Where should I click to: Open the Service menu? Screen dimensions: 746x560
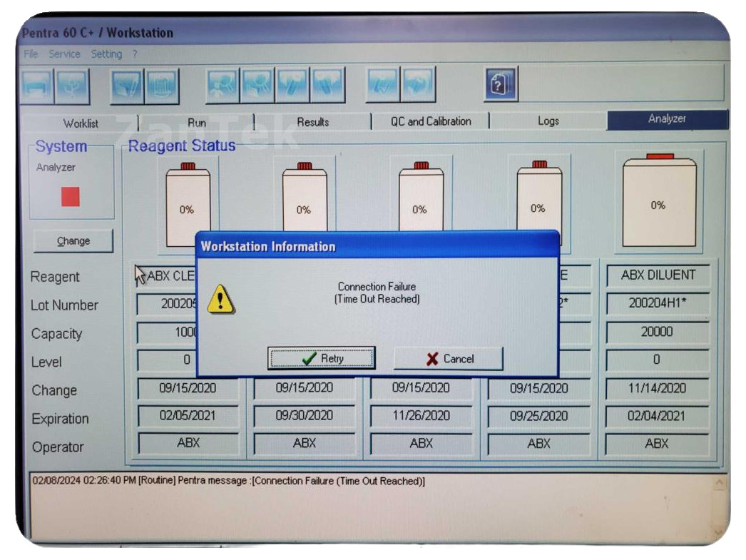64,54
